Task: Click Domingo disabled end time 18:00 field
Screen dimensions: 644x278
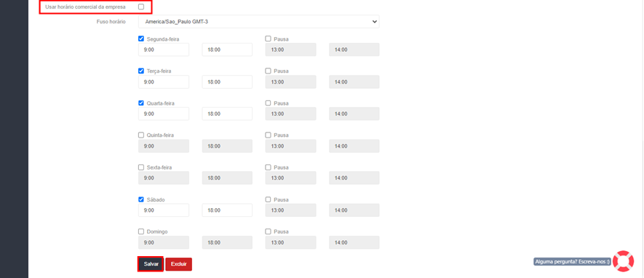Action: (x=227, y=242)
